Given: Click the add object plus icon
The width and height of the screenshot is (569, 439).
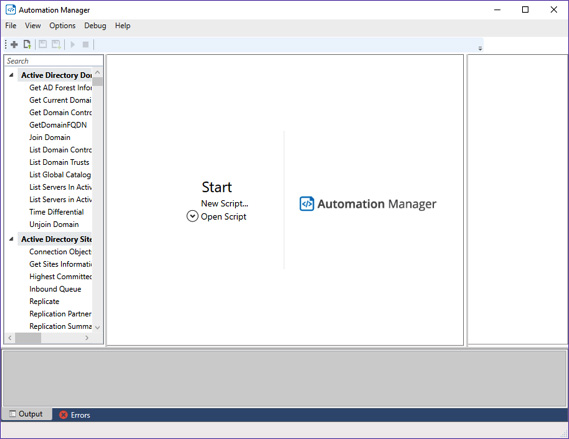Looking at the screenshot, I should [x=14, y=45].
